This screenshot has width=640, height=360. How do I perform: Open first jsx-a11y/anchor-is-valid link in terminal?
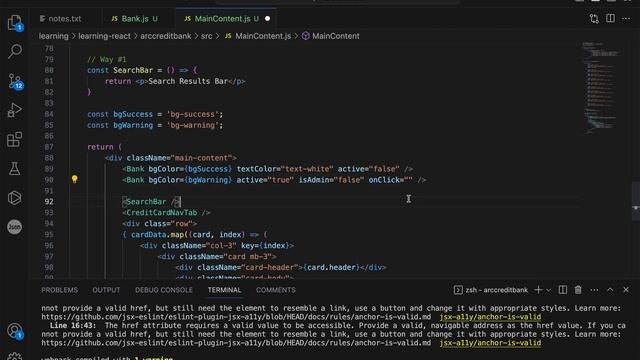(490, 317)
